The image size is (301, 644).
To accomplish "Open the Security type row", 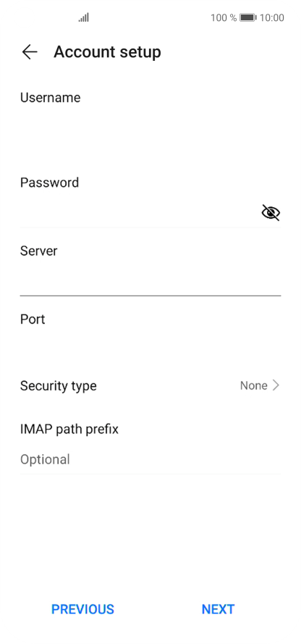I will (150, 385).
